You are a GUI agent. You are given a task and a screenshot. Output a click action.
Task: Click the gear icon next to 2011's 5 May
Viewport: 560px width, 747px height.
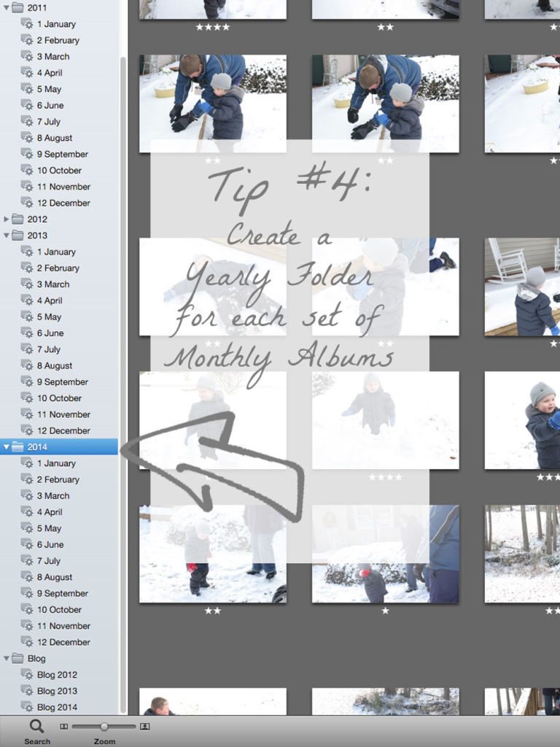tap(27, 89)
